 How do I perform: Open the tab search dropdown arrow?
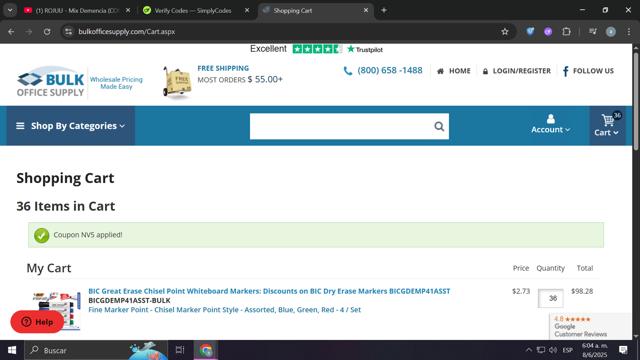[10, 10]
